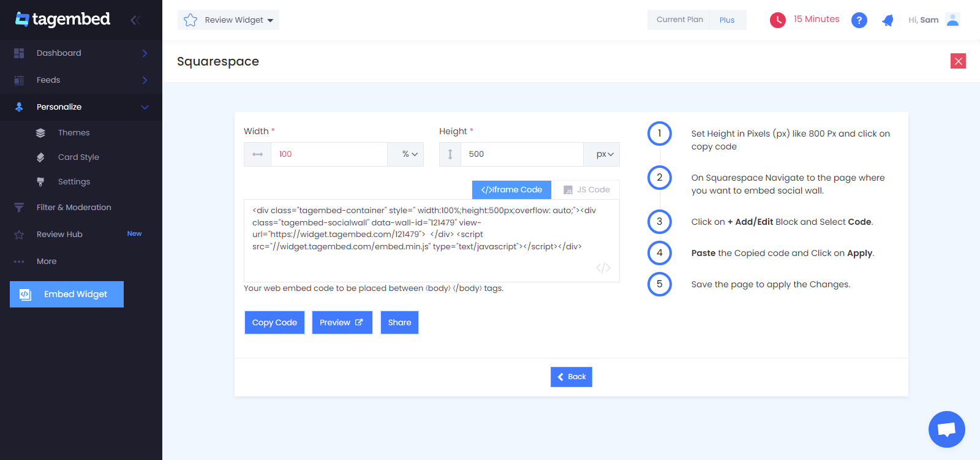Close the Squarespace panel
980x460 pixels.
[959, 61]
